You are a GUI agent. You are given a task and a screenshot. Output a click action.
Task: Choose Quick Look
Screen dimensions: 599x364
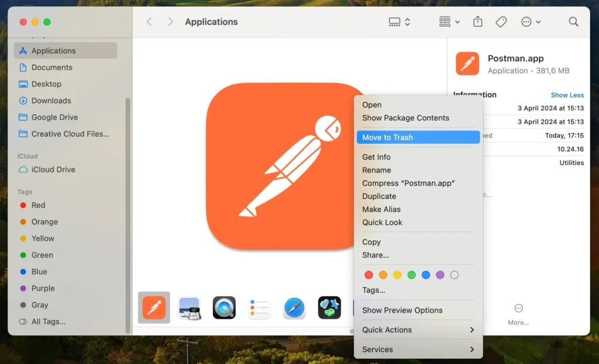pos(418,223)
